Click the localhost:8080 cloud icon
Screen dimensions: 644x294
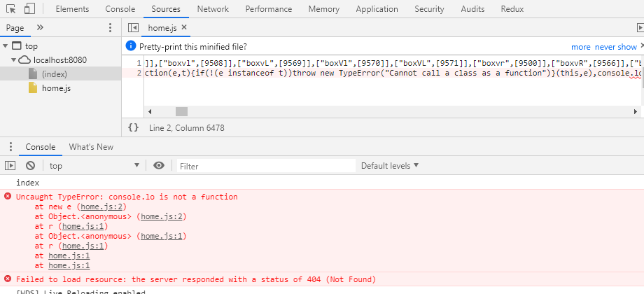click(25, 60)
